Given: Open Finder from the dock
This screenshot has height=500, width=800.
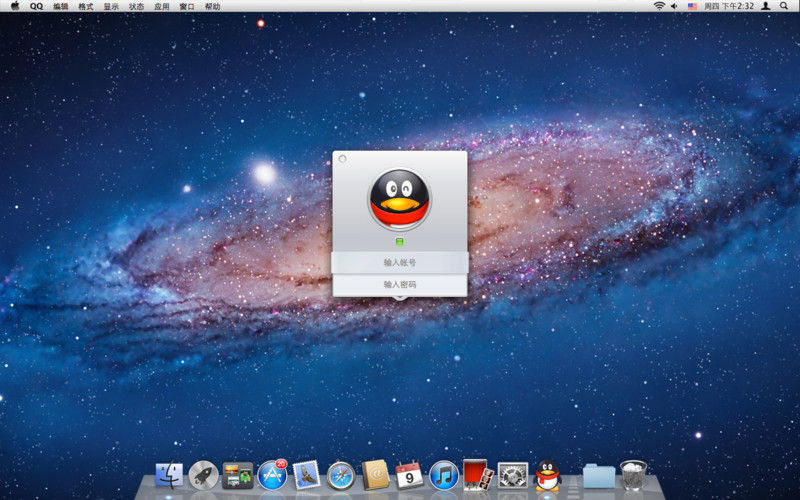Looking at the screenshot, I should click(169, 475).
